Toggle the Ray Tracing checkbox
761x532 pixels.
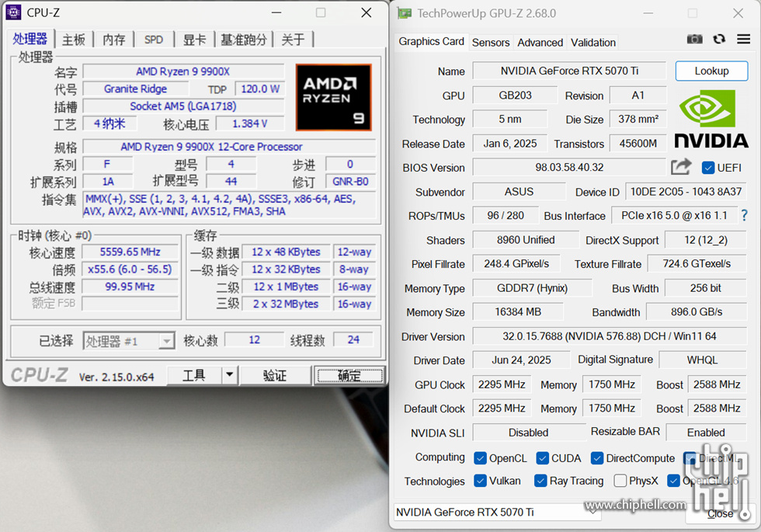540,481
